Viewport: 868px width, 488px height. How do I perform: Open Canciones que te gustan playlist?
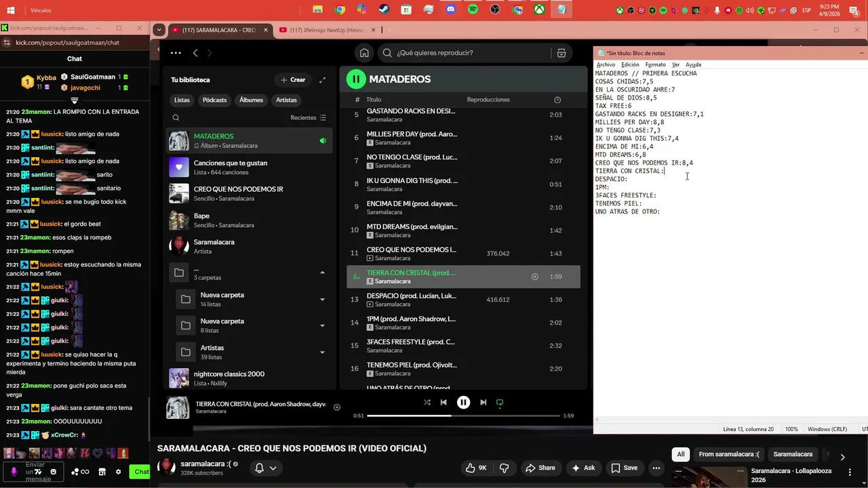coord(250,167)
